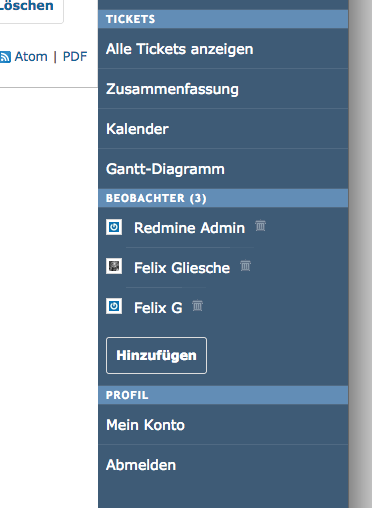This screenshot has width=372, height=508.
Task: Export via the PDF link
Action: pyautogui.click(x=75, y=57)
